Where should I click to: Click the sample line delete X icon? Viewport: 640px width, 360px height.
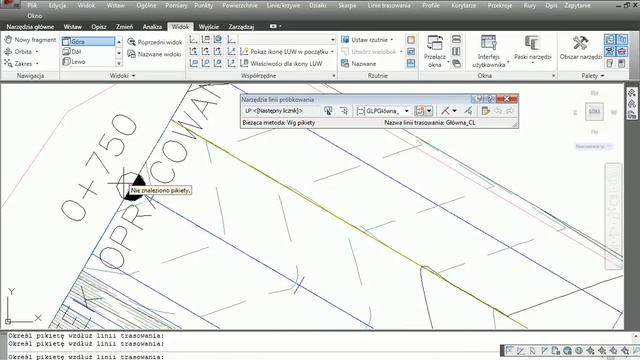point(445,111)
